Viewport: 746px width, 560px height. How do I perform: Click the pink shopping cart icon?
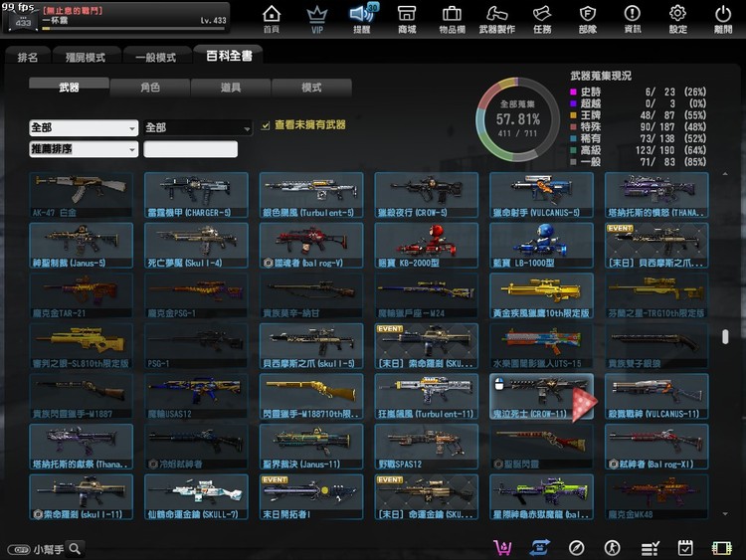[503, 548]
